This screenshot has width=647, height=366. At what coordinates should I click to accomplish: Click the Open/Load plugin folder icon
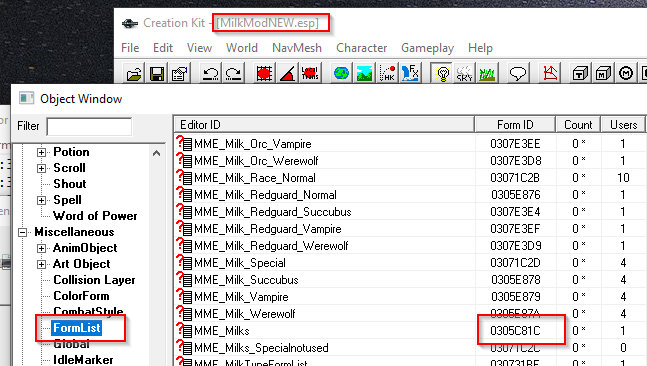[x=134, y=74]
